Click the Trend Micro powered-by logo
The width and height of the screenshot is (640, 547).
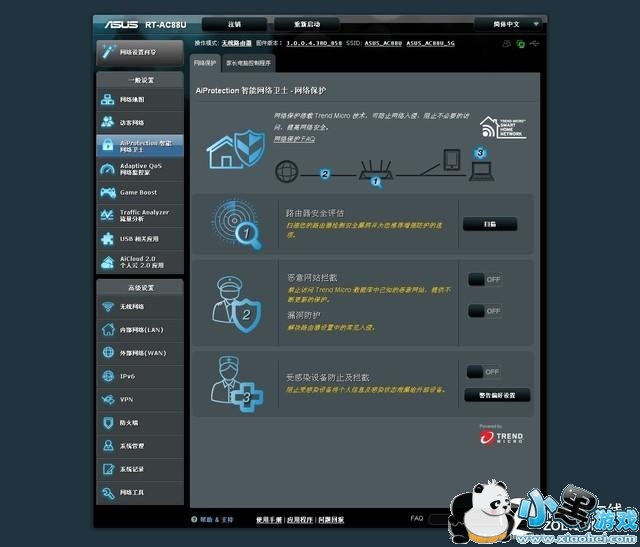501,436
